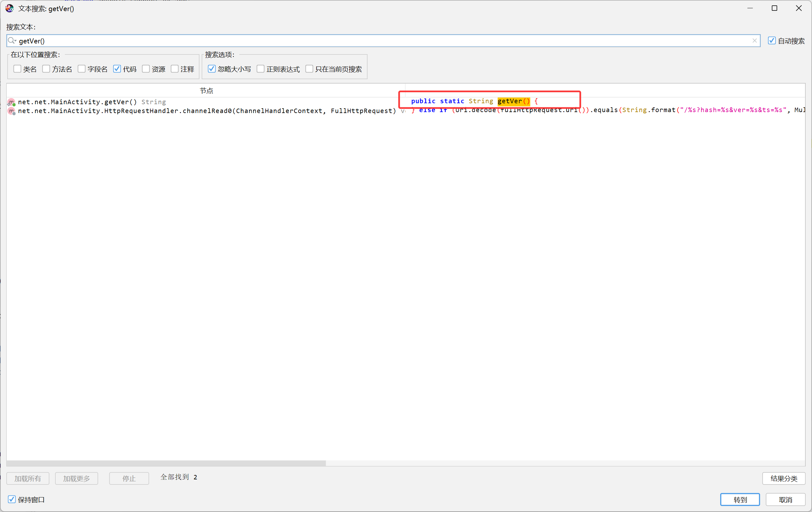
Task: Click the horizontal scrollbar thumb
Action: click(166, 463)
